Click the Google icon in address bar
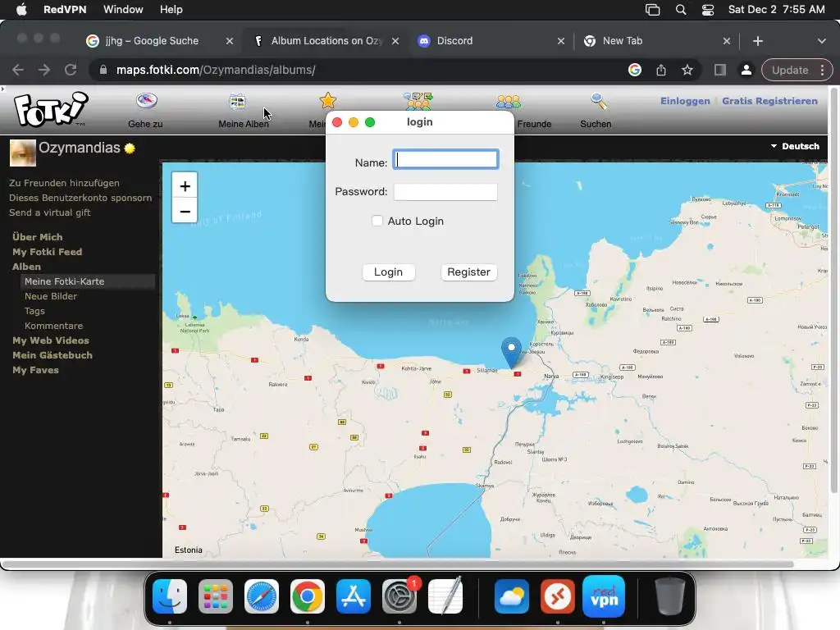The image size is (840, 630). click(x=635, y=70)
